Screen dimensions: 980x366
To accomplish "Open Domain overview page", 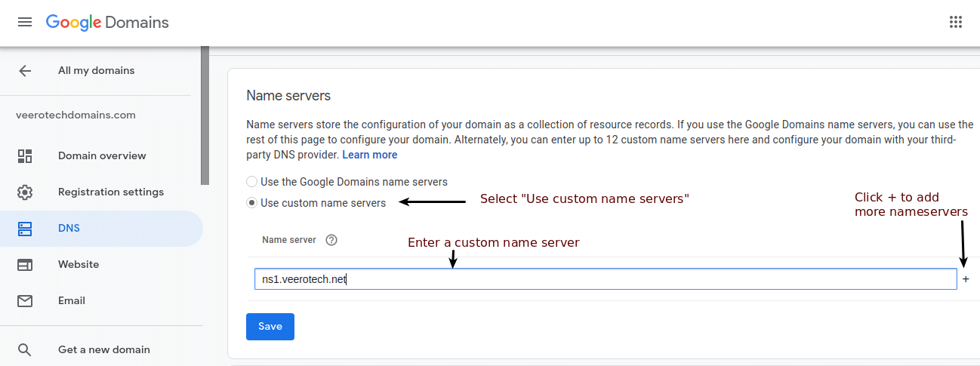I will pos(102,156).
